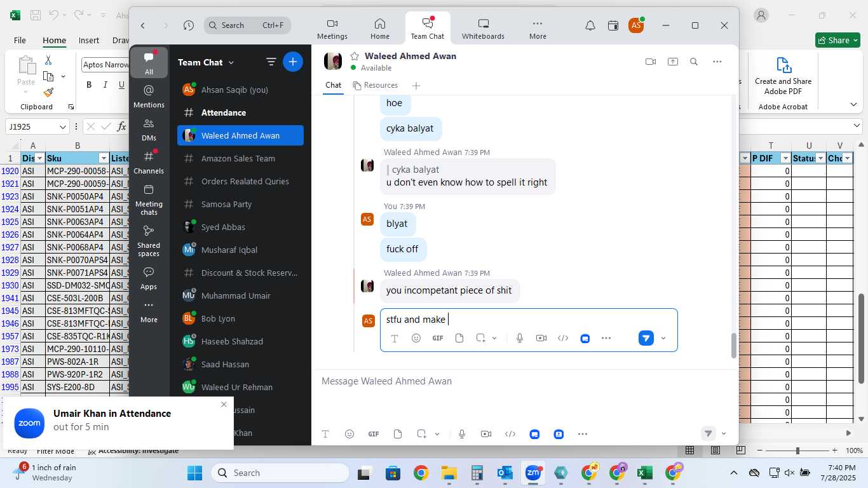Go back using Zoom back arrow

143,25
